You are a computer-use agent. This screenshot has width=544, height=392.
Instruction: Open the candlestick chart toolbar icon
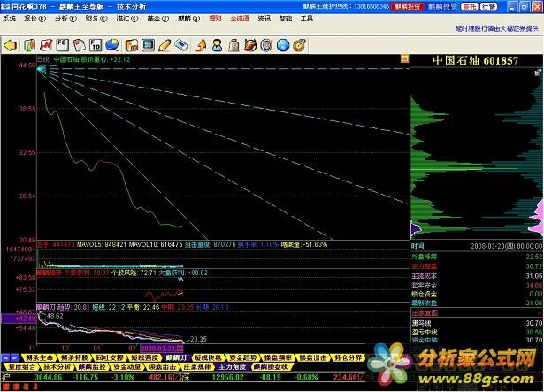click(30, 45)
